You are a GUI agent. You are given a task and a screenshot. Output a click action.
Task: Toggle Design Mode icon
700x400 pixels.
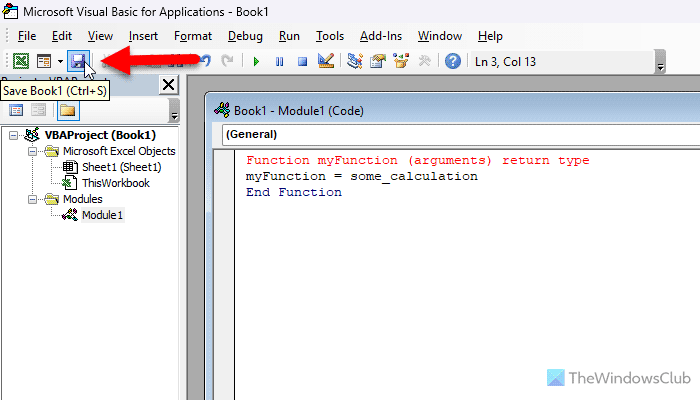click(x=326, y=61)
